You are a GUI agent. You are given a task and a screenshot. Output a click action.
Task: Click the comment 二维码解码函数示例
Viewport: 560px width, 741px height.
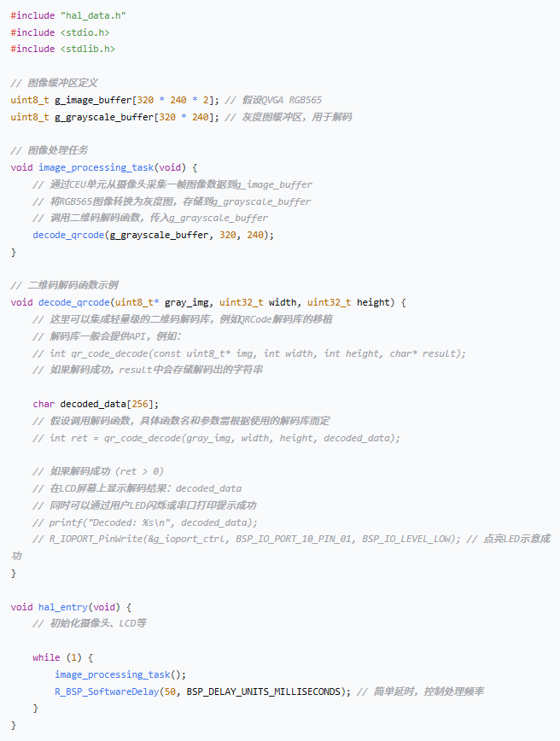pyautogui.click(x=64, y=285)
